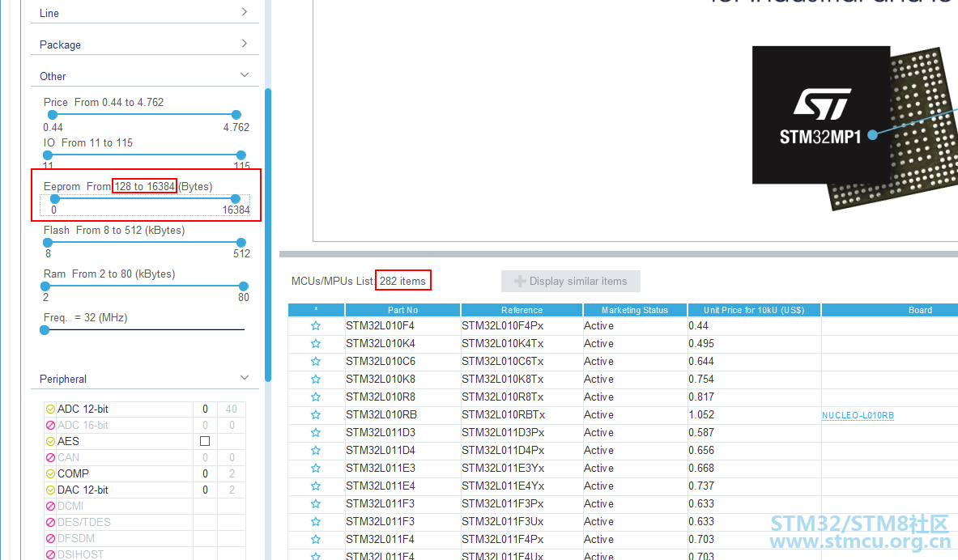This screenshot has width=958, height=560.
Task: Click the AES status icon
Action: (x=50, y=442)
